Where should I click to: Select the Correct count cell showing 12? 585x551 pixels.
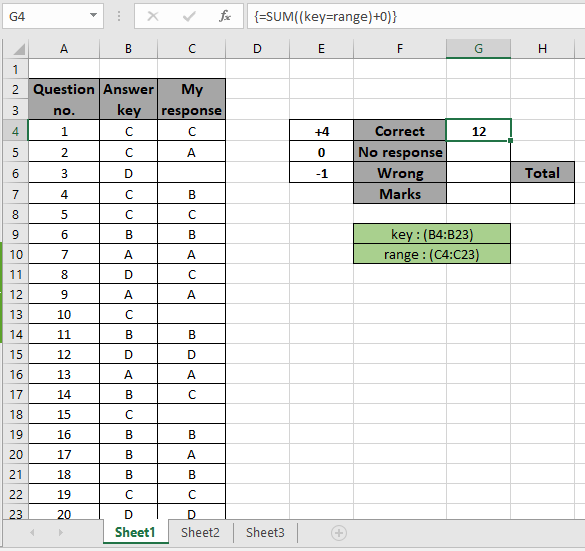pos(478,131)
